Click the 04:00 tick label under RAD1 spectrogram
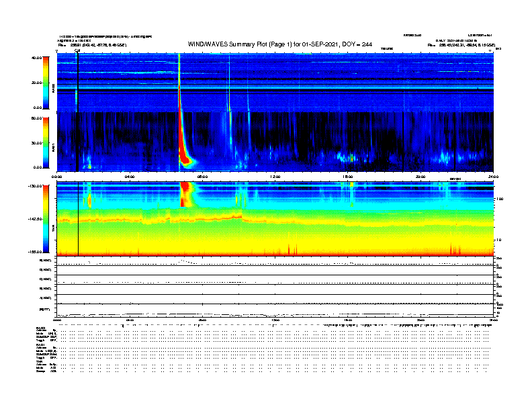This screenshot has height=411, width=532. pos(130,177)
